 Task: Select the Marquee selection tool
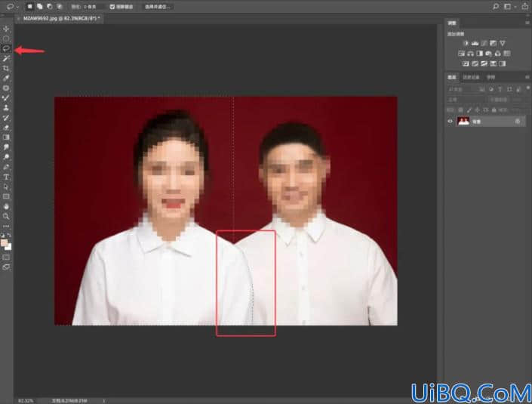click(x=6, y=39)
